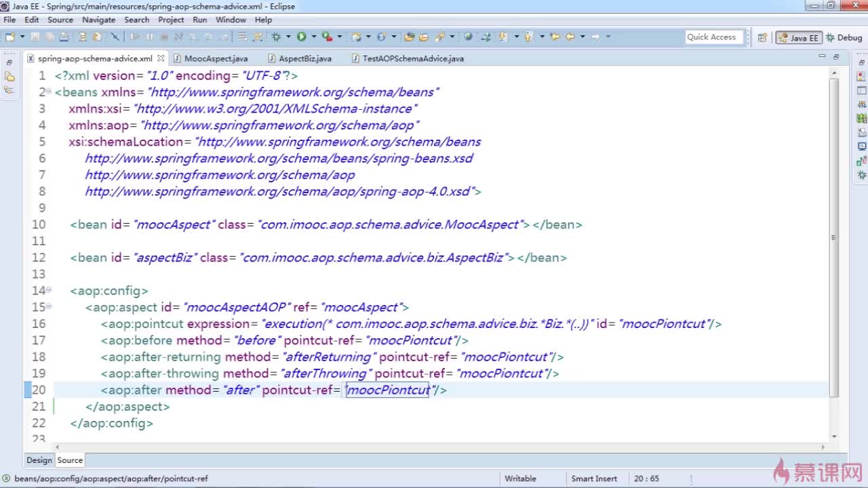Image resolution: width=868 pixels, height=488 pixels.
Task: Open the Servers view icon in right sidebar
Action: pyautogui.click(x=862, y=104)
